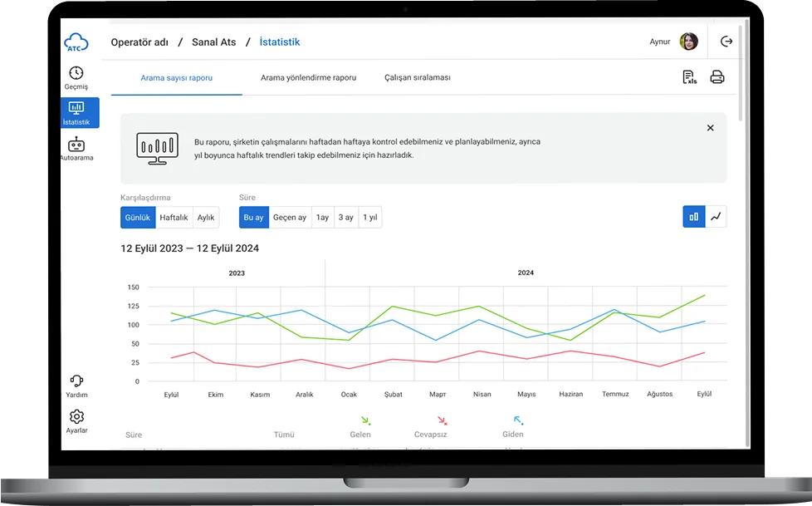Click the logout icon

tap(726, 42)
